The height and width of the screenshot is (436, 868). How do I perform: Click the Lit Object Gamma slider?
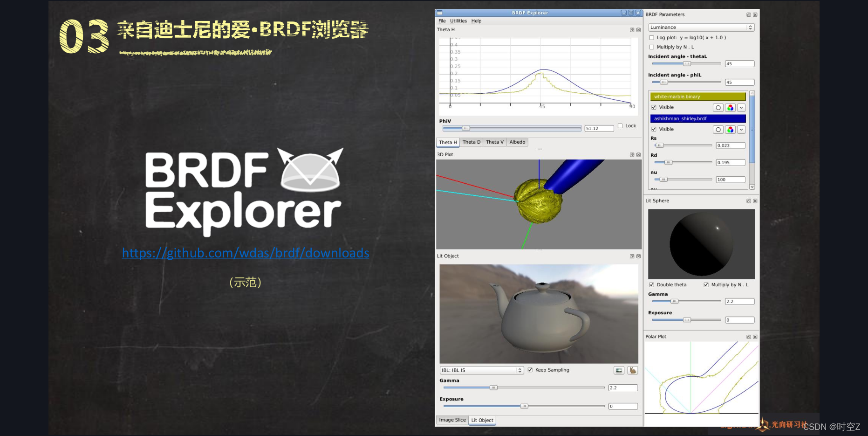coord(524,388)
